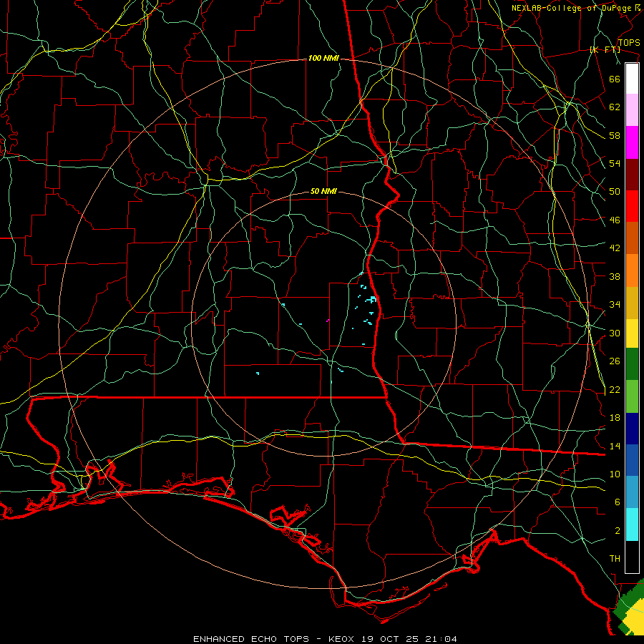The height and width of the screenshot is (644, 644).
Task: Click the light green swatch between 18 and 22
Action: coord(632,396)
